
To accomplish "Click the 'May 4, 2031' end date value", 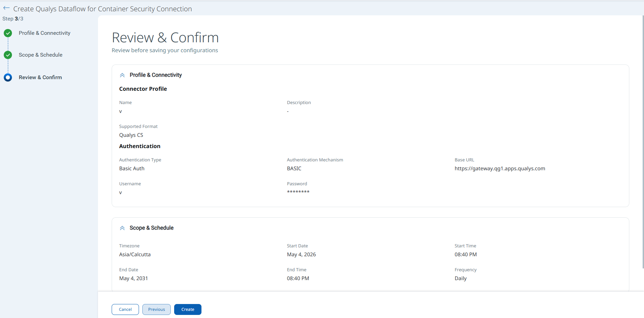I will (x=134, y=278).
